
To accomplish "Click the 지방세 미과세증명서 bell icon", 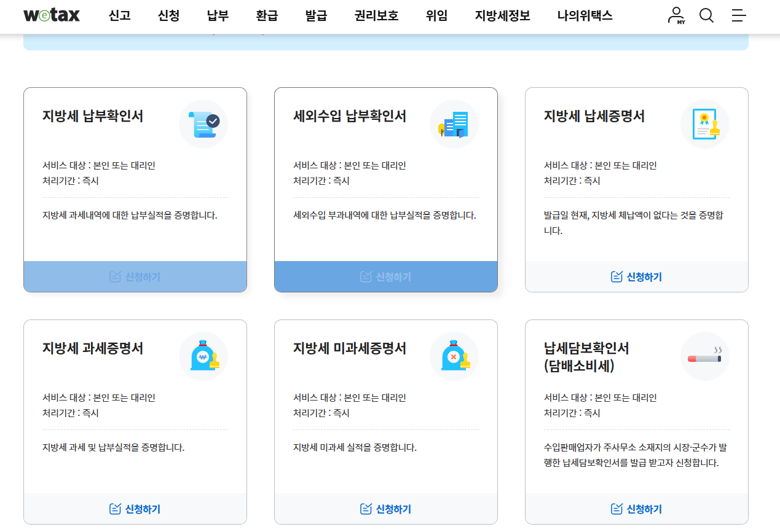I will (454, 356).
